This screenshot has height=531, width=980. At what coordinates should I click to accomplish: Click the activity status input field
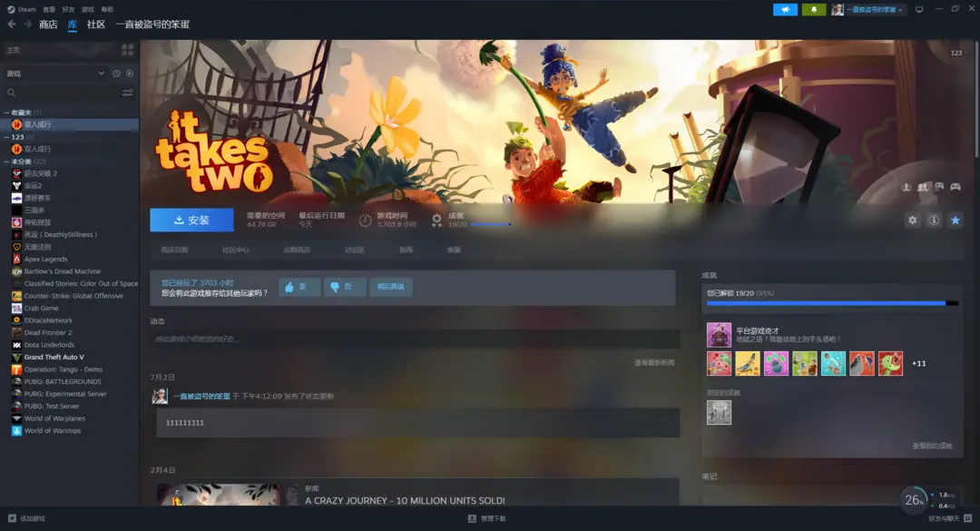(415, 339)
